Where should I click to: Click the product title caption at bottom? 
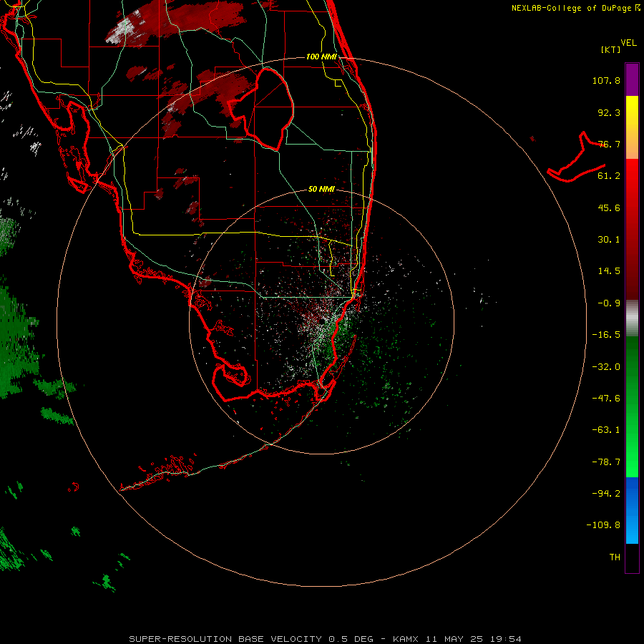(x=326, y=639)
